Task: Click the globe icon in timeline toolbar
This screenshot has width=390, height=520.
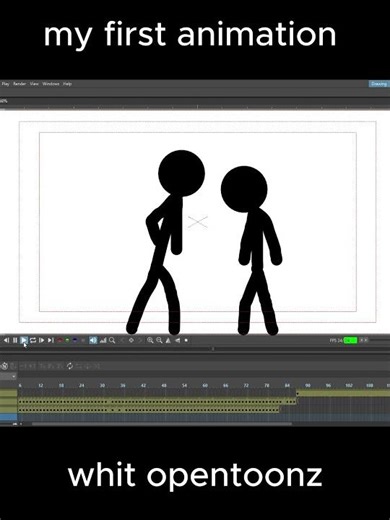Action: 4,366
